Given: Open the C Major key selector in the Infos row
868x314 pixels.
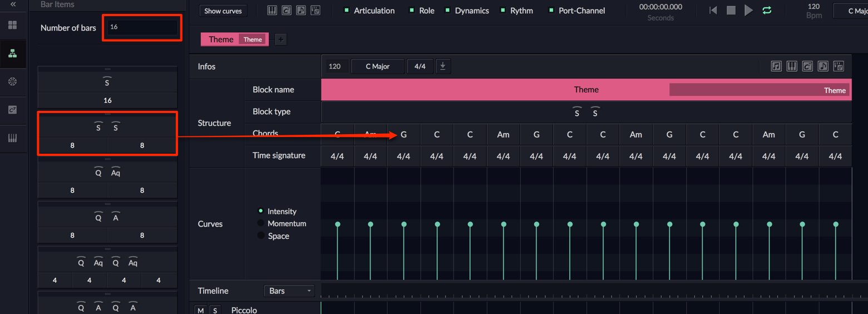Looking at the screenshot, I should pos(378,66).
